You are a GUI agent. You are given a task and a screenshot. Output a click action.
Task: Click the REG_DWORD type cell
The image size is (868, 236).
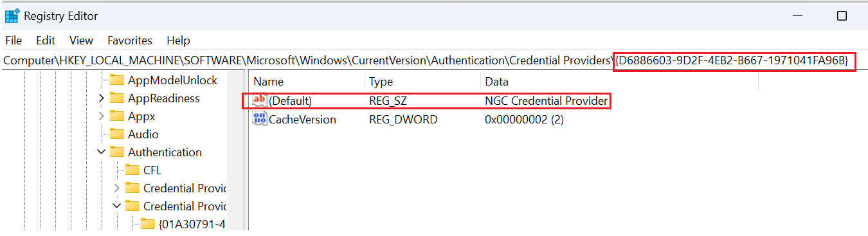pyautogui.click(x=403, y=119)
